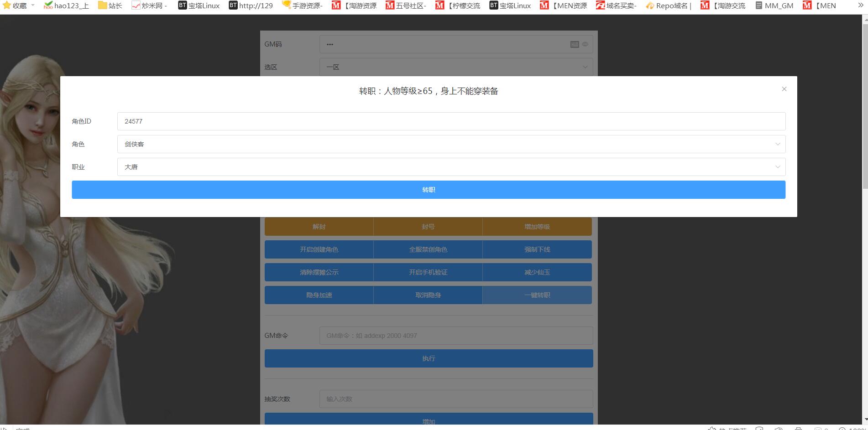
Task: Open the hao123 bookmark icon
Action: [x=48, y=5]
